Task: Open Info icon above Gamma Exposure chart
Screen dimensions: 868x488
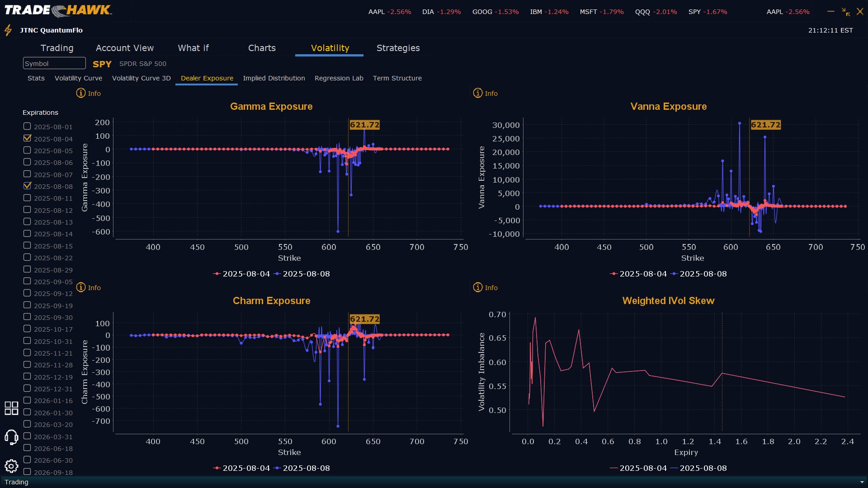Action: click(81, 93)
